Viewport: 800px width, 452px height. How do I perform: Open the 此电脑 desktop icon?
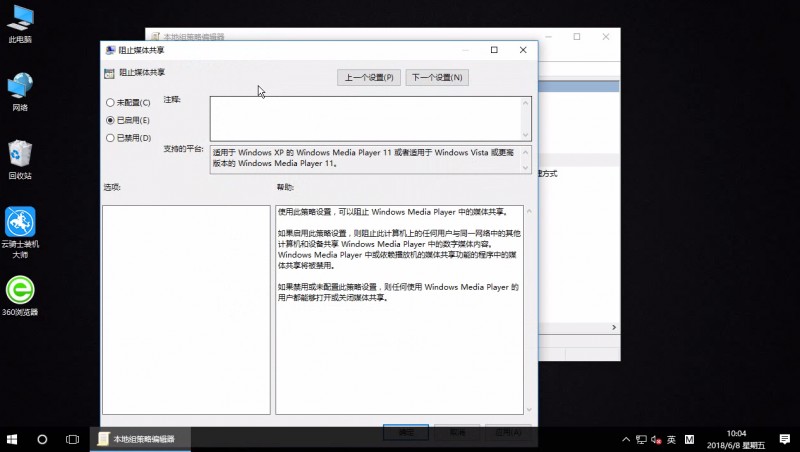point(20,24)
